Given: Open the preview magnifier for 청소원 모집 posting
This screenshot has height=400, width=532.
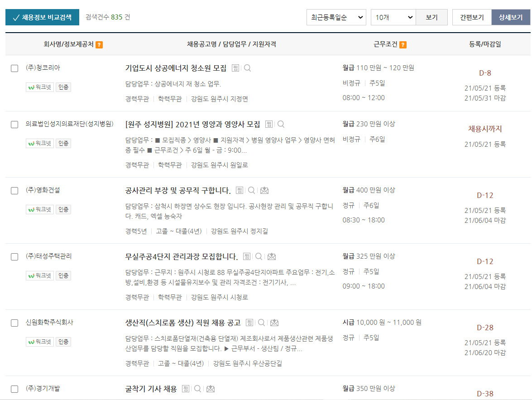Looking at the screenshot, I should coord(247,68).
